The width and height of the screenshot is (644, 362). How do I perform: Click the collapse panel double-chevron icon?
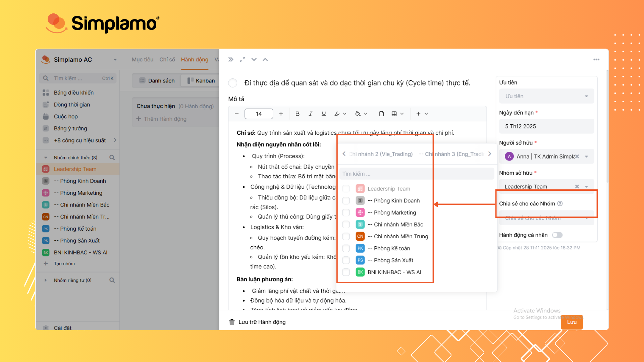[231, 60]
